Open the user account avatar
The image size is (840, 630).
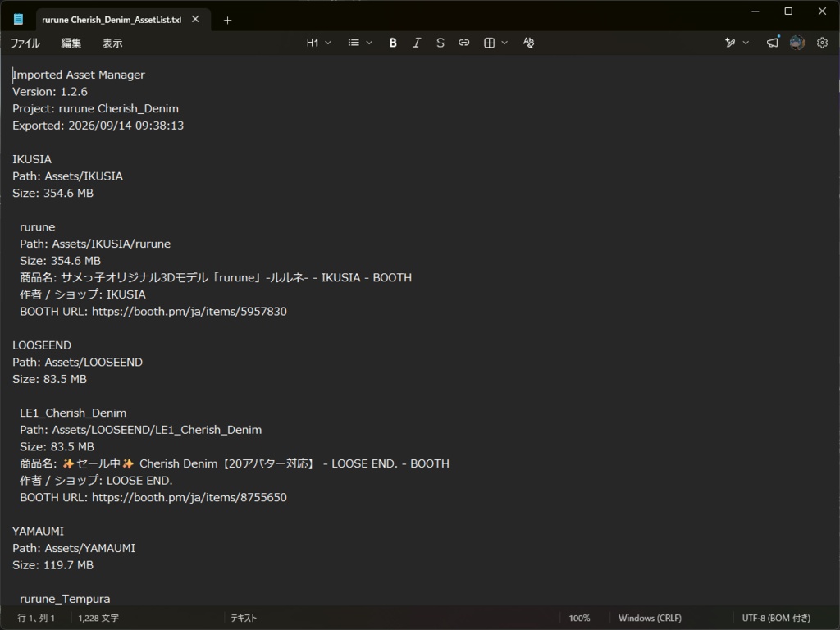(x=797, y=43)
